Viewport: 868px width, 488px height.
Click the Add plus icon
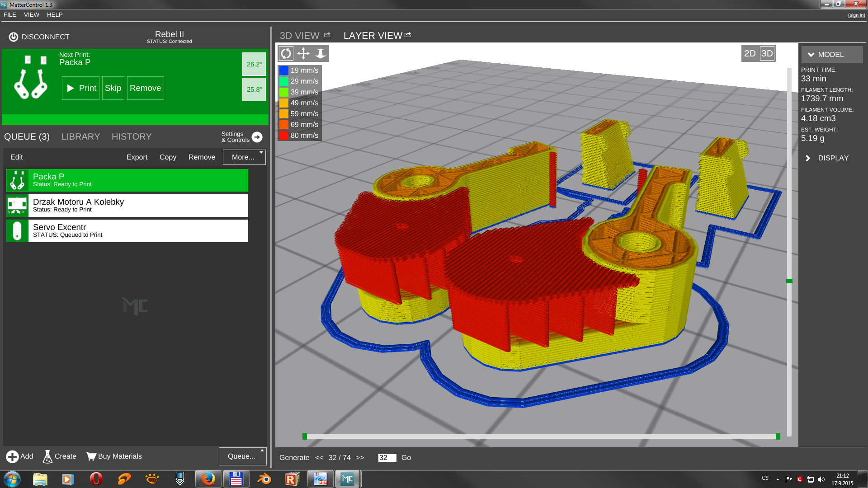[12, 456]
